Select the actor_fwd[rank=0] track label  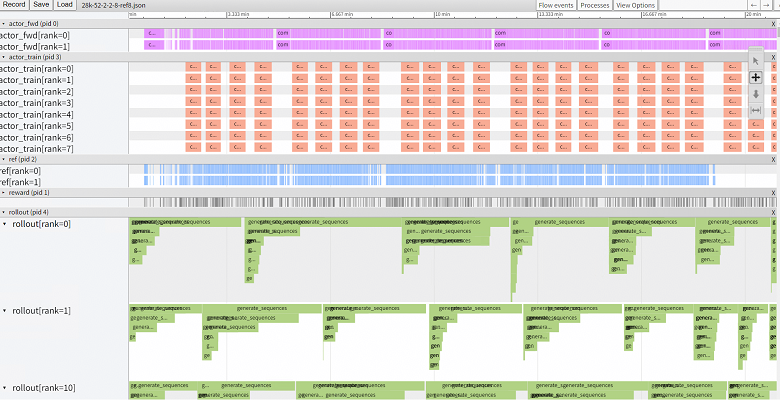point(35,35)
